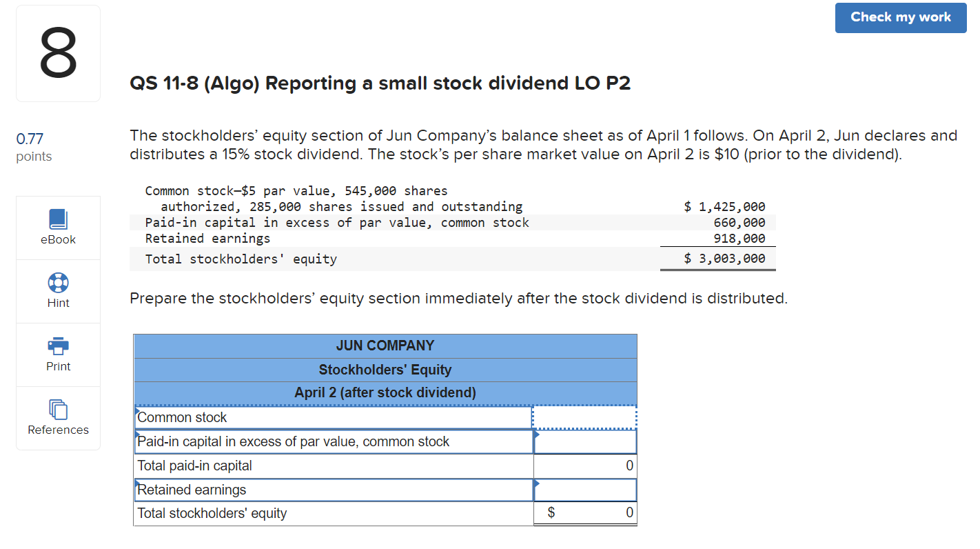Click the book icon above eBook label

click(x=58, y=218)
